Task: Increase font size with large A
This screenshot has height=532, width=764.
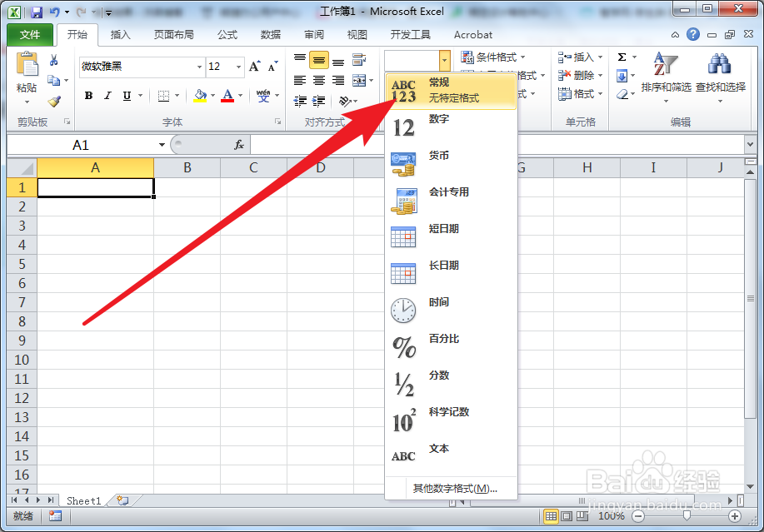Action: pyautogui.click(x=254, y=67)
